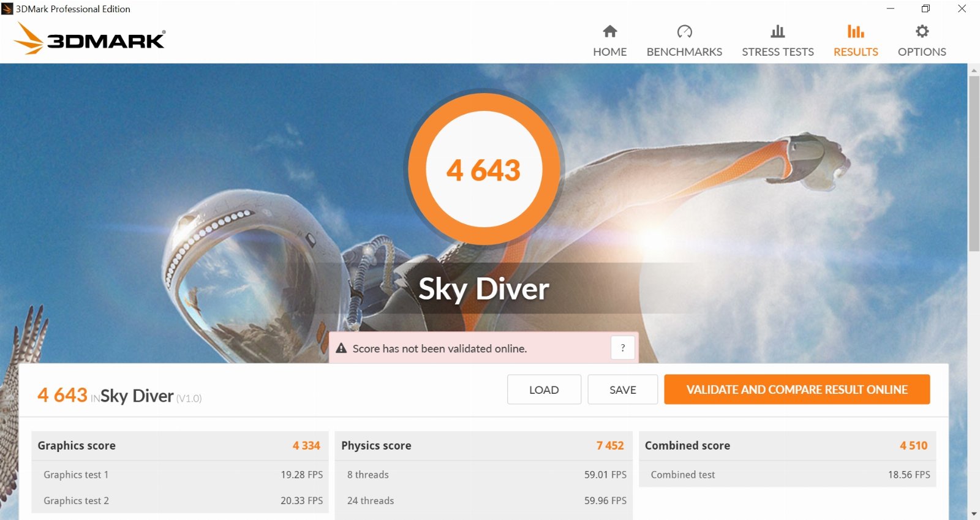Viewport: 980px width, 520px height.
Task: Click the 19.28 FPS value
Action: [301, 475]
